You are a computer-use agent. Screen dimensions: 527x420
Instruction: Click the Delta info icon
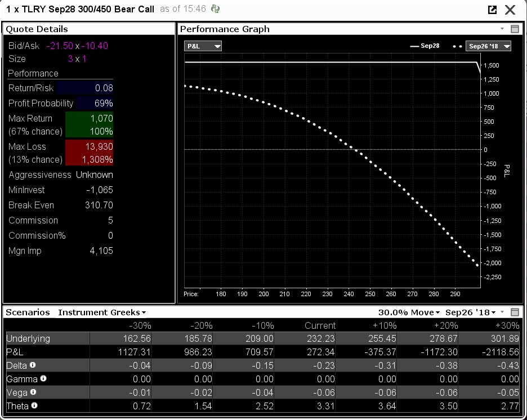[x=33, y=365]
